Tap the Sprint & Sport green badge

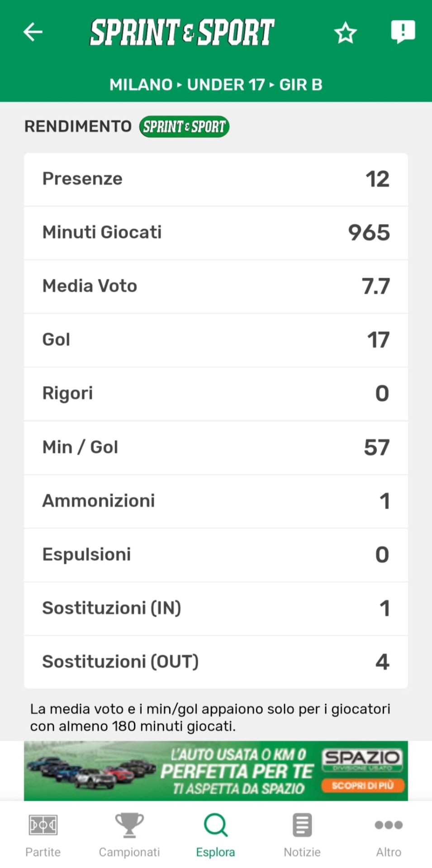(x=184, y=127)
